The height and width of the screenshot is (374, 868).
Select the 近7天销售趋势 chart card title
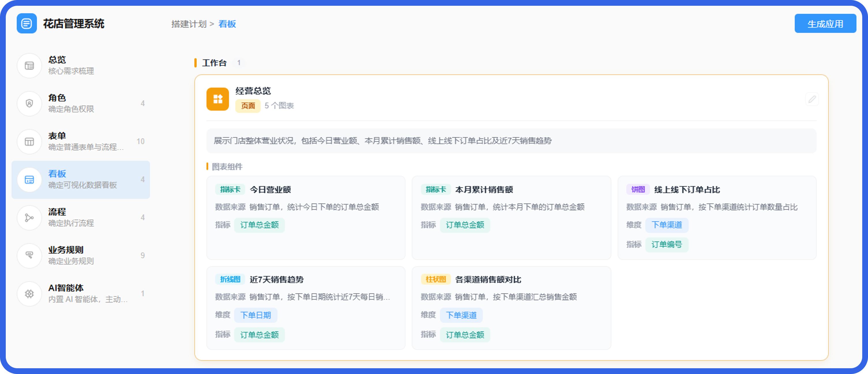[x=277, y=279]
